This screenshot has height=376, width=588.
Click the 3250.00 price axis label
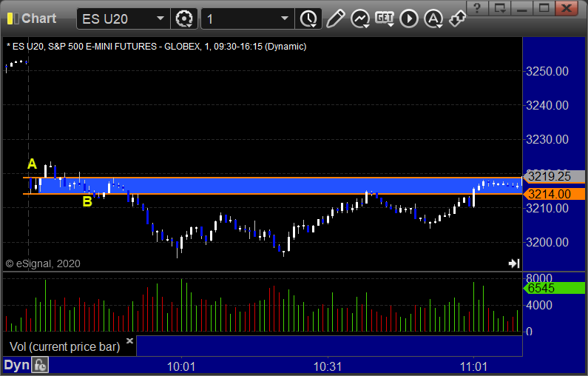pos(547,71)
